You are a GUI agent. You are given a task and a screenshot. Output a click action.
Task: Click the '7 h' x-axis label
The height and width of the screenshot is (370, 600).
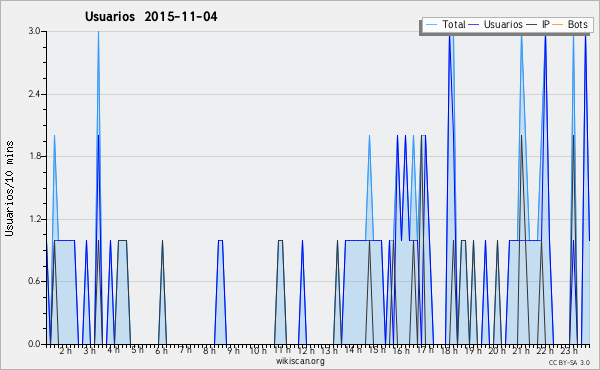point(186,350)
